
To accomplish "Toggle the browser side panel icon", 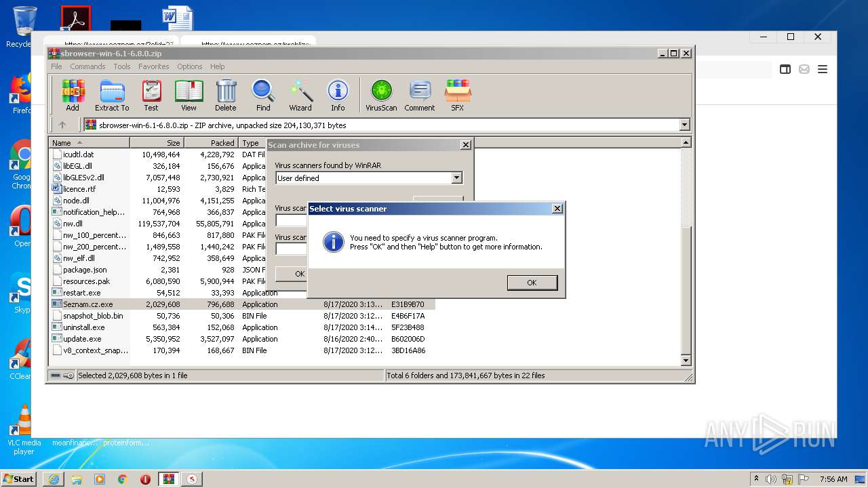I will 785,69.
